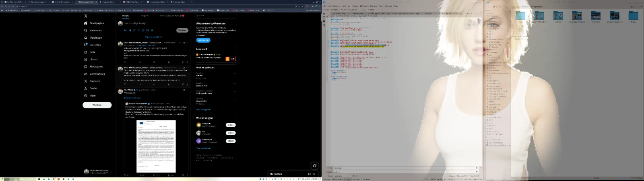Open Community's icon in X sidebar
Viewport: 644px width, 181px height.
[x=86, y=74]
